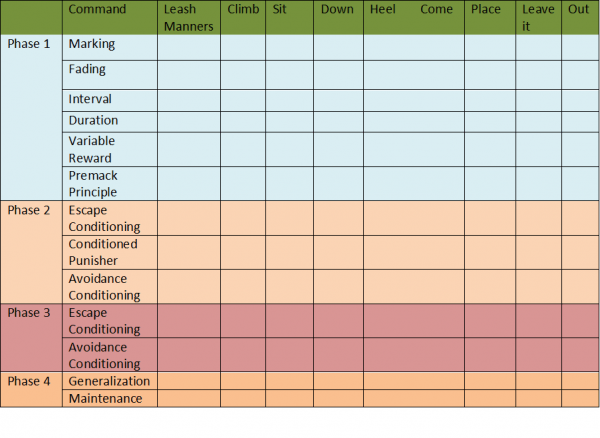
Task: Click the Down column header
Action: (335, 10)
